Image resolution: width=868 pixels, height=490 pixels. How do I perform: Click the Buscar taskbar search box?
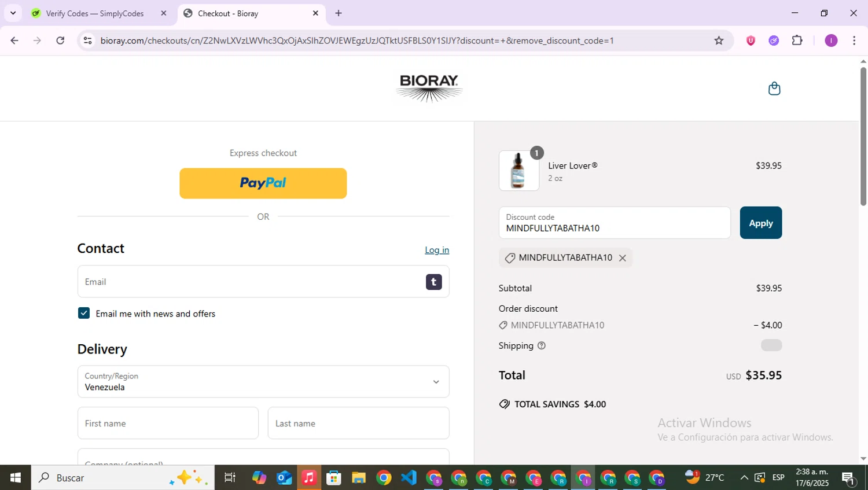tap(123, 478)
